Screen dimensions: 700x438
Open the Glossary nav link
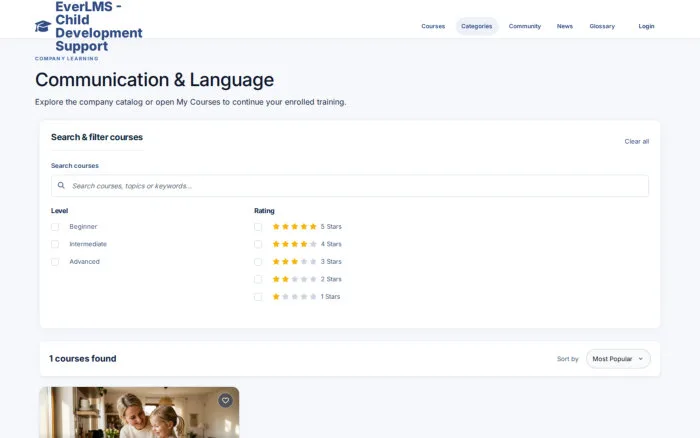(602, 26)
